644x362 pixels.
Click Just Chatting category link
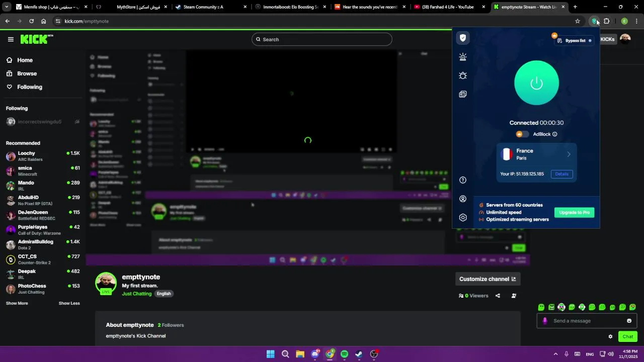(x=136, y=294)
